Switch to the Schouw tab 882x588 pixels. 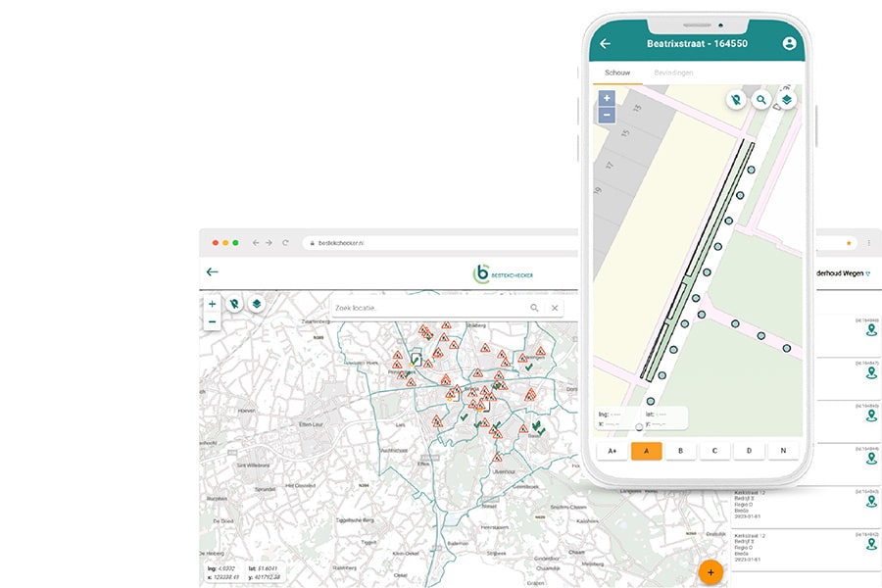pos(617,73)
